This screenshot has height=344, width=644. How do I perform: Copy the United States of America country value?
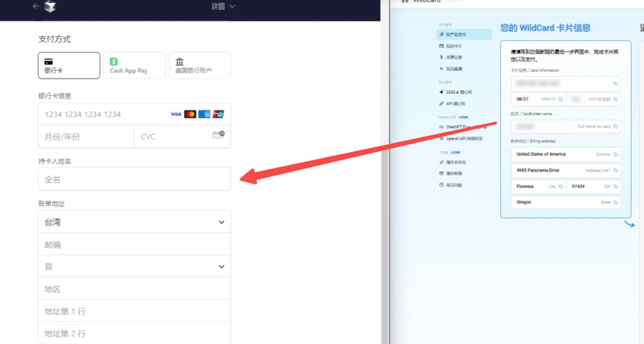615,154
